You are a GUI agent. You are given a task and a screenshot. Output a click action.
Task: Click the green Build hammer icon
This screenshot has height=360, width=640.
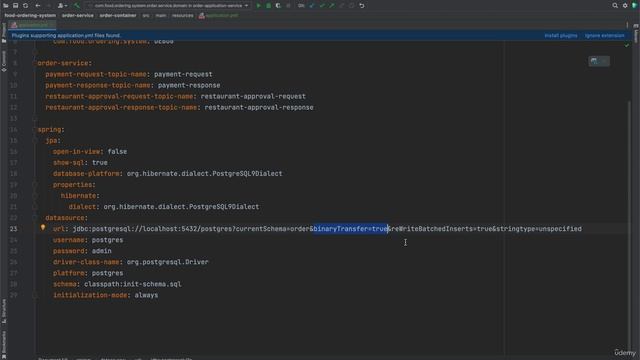77,6
